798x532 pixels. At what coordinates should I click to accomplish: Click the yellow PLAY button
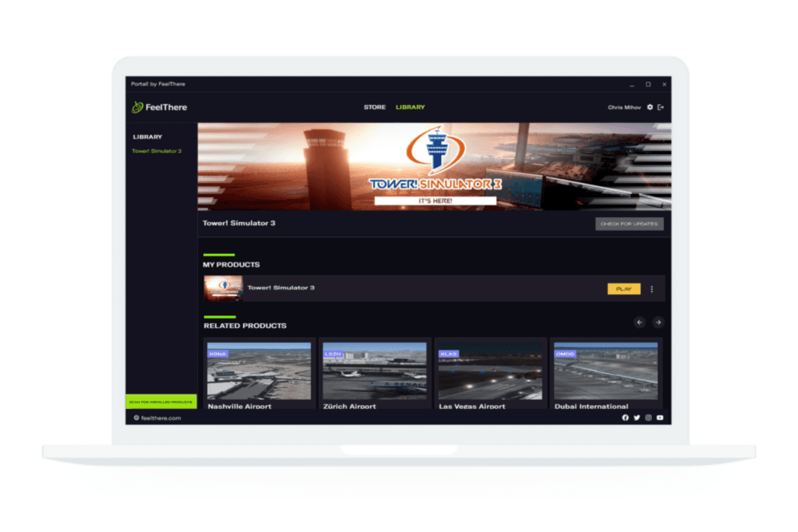(x=624, y=289)
